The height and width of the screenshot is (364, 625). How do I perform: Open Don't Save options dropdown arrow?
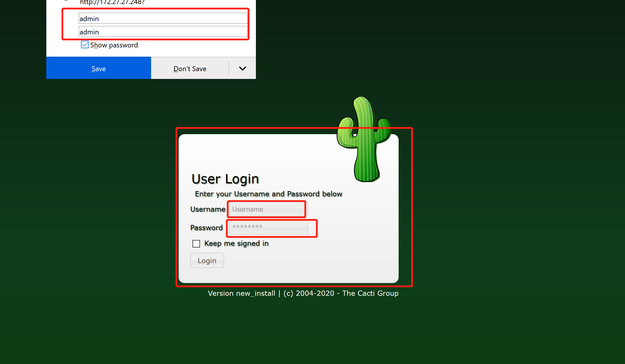[x=243, y=68]
